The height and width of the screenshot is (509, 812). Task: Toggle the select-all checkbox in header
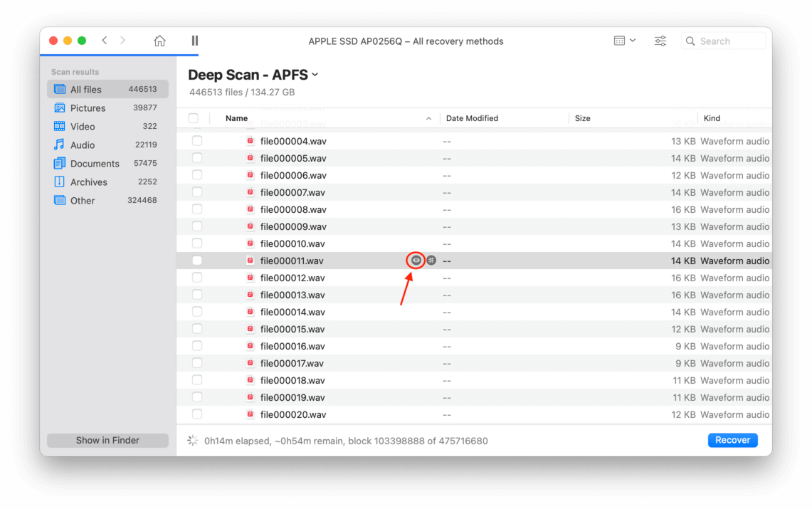193,118
